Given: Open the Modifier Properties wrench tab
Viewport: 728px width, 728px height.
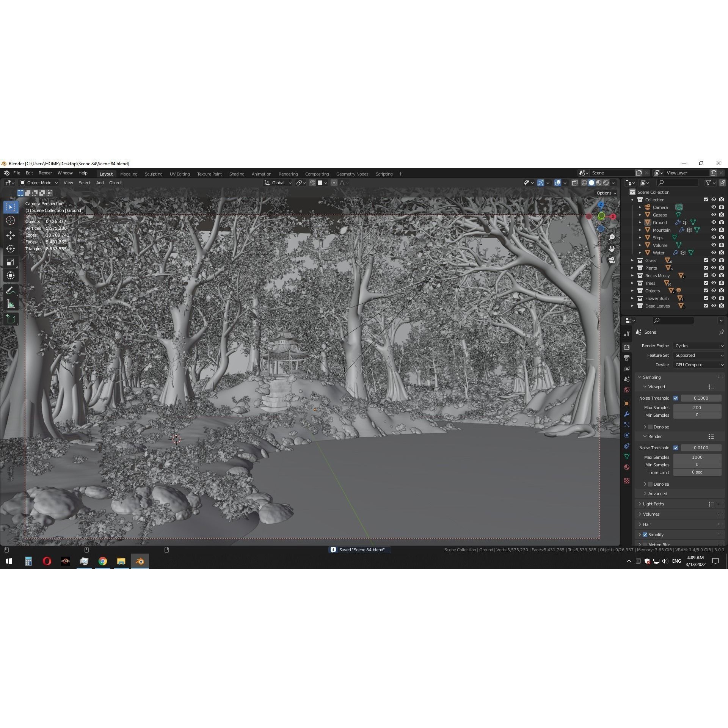Looking at the screenshot, I should coord(627,414).
